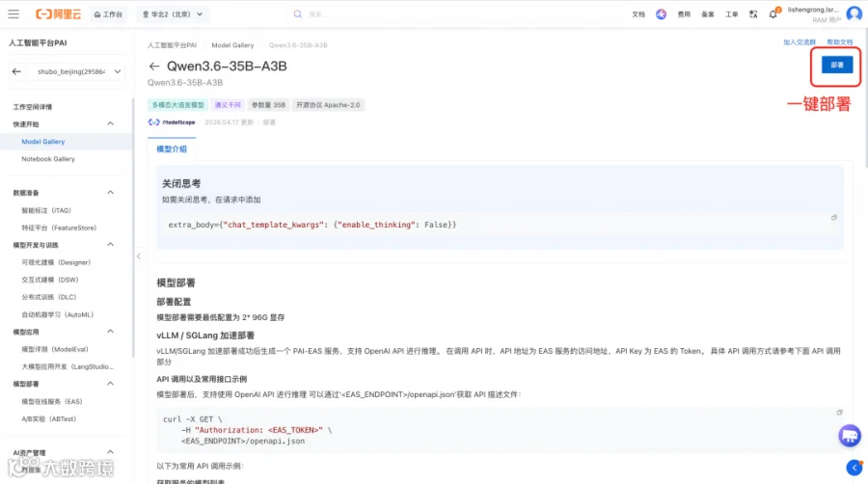Click the Alibaba Cloud logo
The height and width of the screenshot is (484, 868).
(x=58, y=14)
